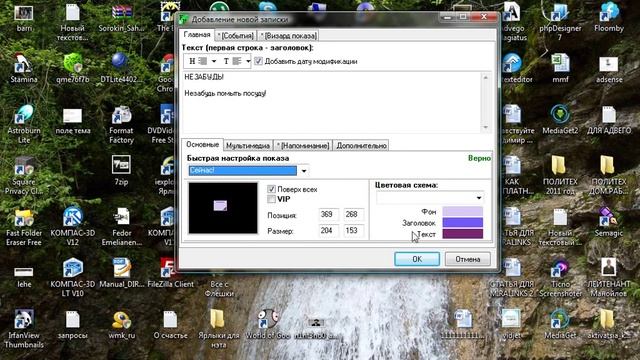This screenshot has height=360, width=640.
Task: Toggle the 'Добавить дату модификации' checkbox
Action: [x=258, y=61]
